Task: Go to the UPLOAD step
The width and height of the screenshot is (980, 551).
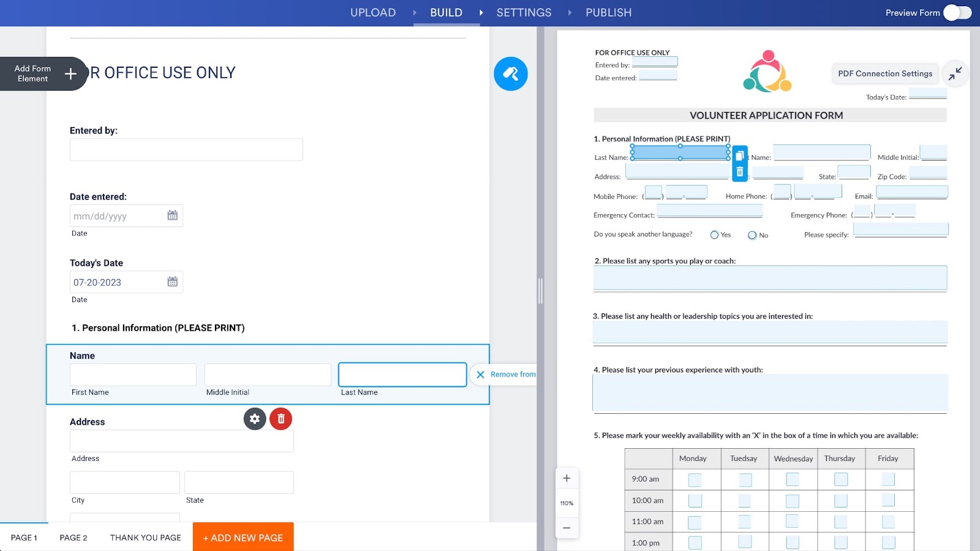Action: pyautogui.click(x=373, y=13)
